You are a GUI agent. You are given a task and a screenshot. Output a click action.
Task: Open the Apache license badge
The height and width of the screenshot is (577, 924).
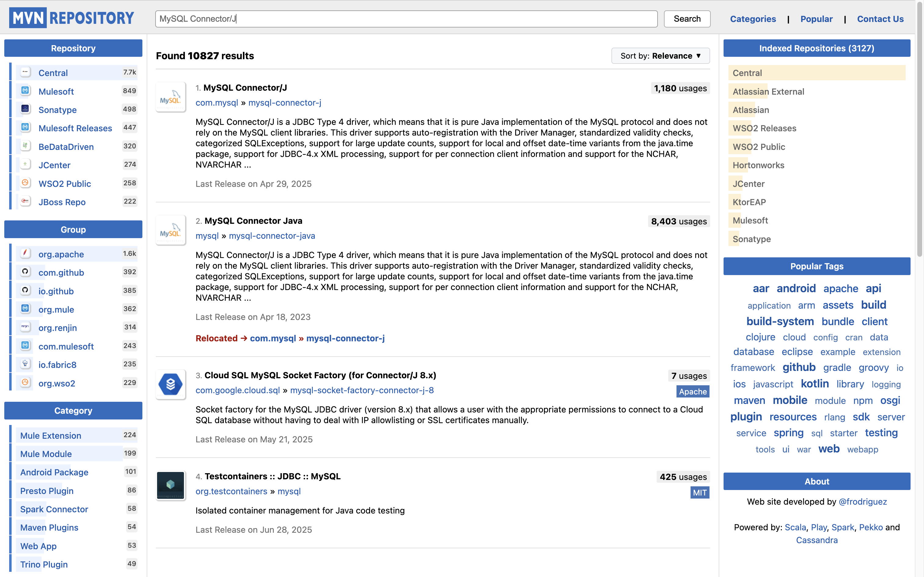pyautogui.click(x=692, y=391)
